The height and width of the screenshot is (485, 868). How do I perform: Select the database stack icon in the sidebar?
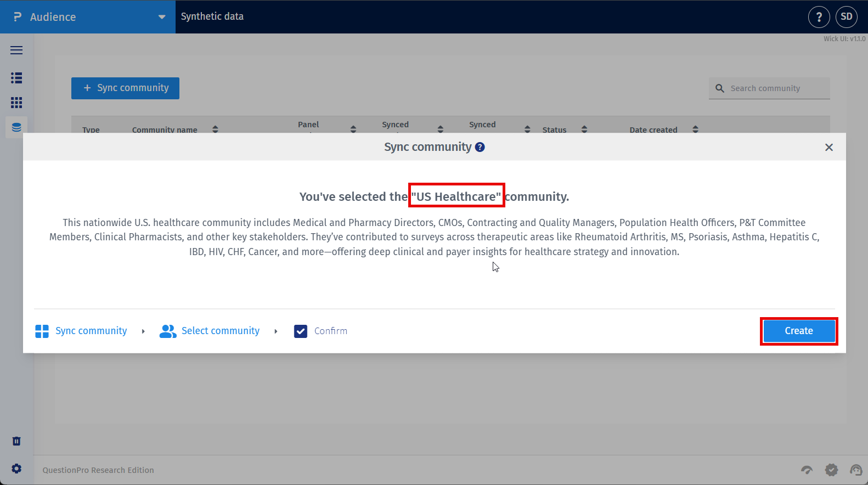[16, 127]
